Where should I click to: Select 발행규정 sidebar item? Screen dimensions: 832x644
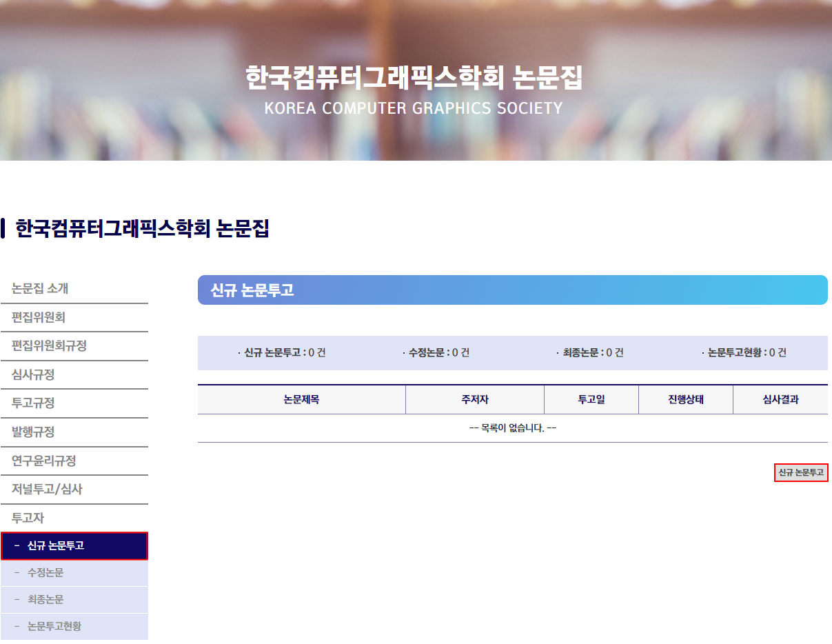pyautogui.click(x=74, y=432)
